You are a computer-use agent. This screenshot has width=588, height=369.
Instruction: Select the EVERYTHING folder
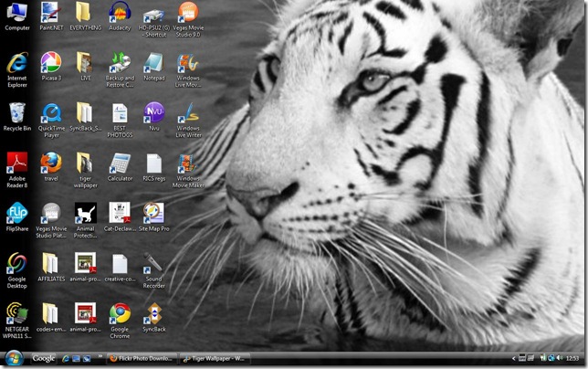86,16
